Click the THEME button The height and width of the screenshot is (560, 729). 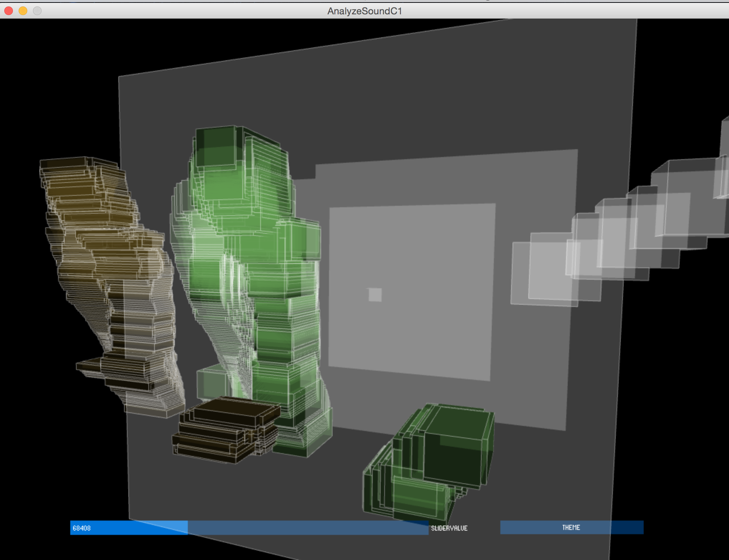tap(571, 527)
